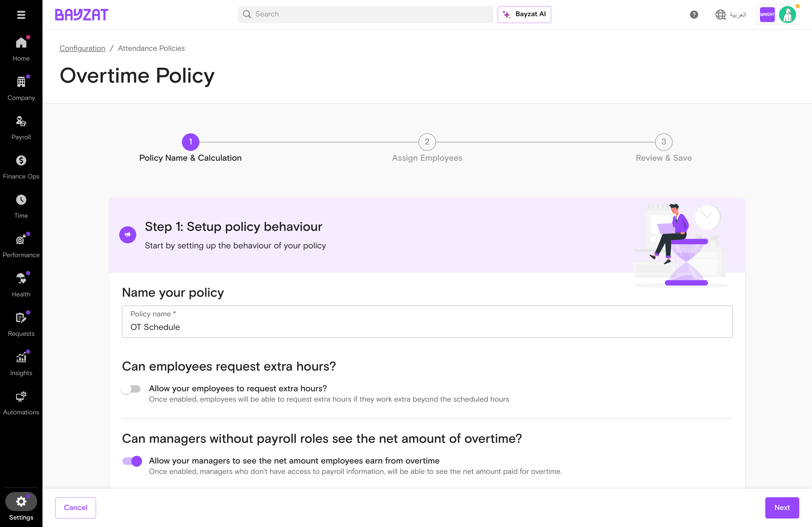812x527 pixels.
Task: Open Finance Ops in sidebar
Action: point(21,167)
